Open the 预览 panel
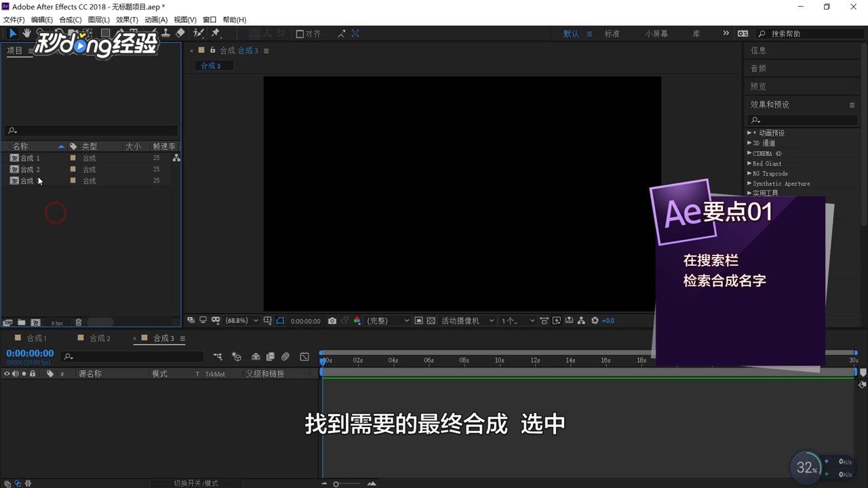Image resolution: width=868 pixels, height=488 pixels. (x=758, y=86)
